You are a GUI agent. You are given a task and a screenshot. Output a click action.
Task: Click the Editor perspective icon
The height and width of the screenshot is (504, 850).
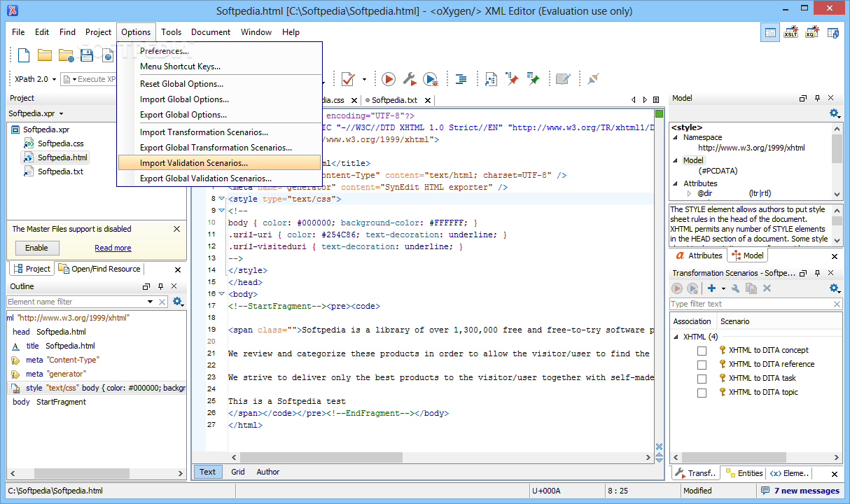point(770,32)
